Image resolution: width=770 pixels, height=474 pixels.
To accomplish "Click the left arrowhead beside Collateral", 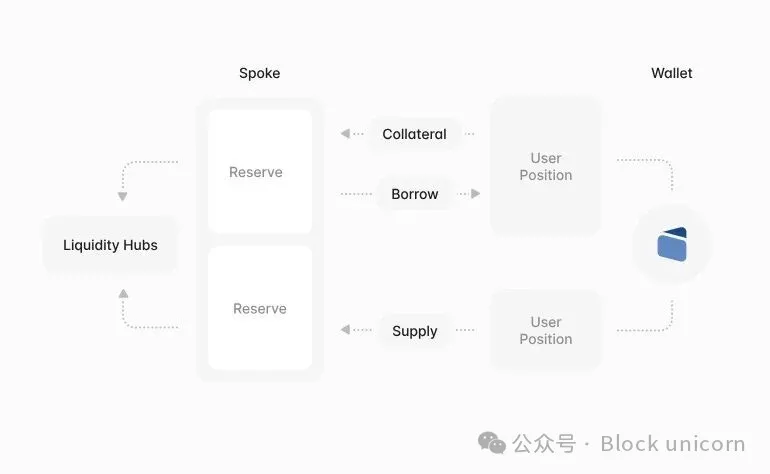I will click(x=345, y=134).
